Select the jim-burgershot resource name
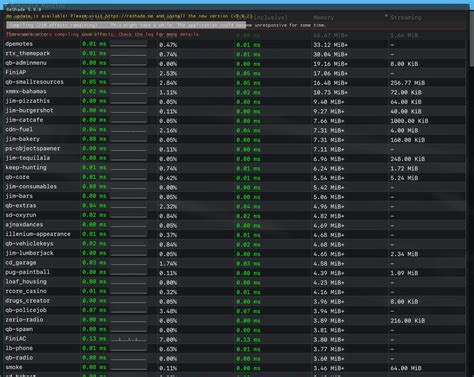The image size is (474, 377). click(x=29, y=110)
